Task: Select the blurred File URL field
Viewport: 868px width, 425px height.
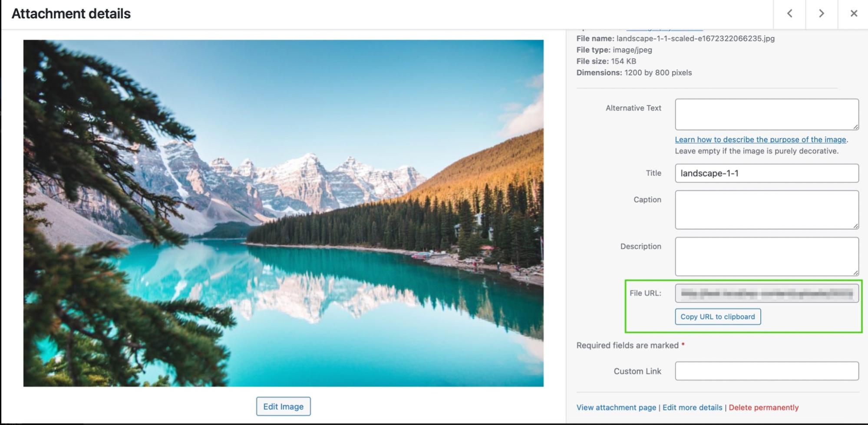Action: pyautogui.click(x=767, y=293)
